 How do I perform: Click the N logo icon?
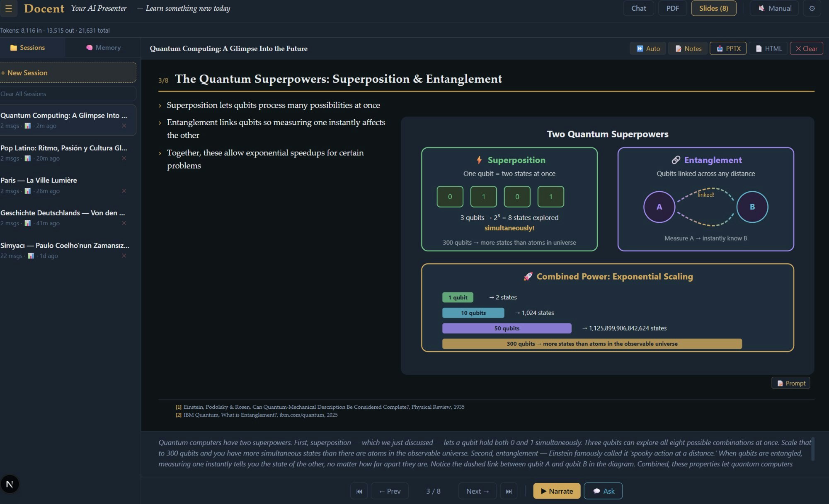point(10,484)
